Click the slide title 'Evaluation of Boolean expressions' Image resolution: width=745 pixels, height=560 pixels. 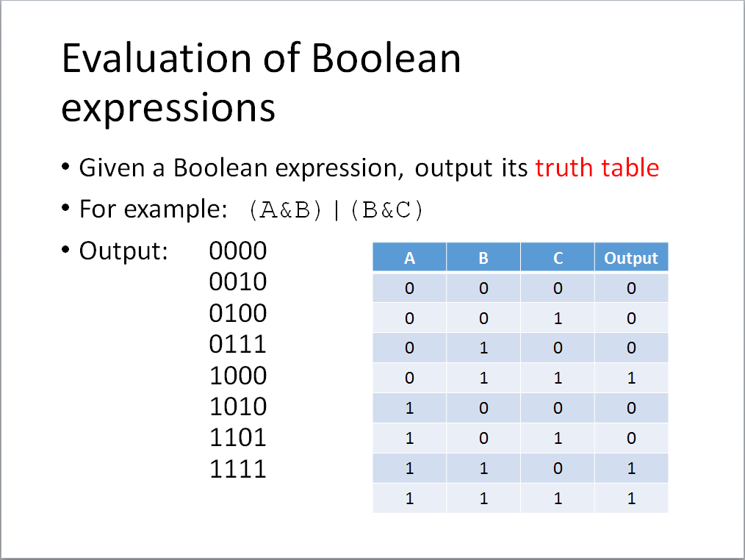[261, 82]
